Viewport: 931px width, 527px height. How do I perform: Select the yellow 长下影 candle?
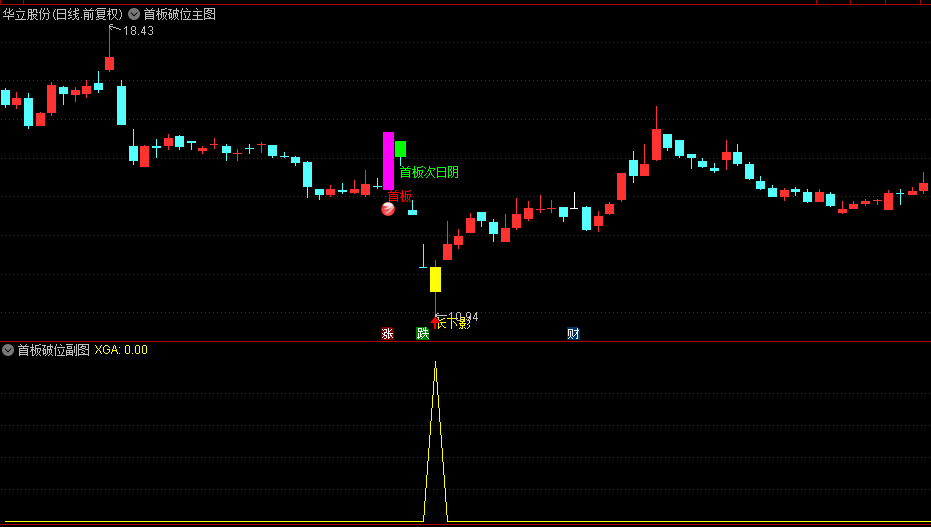435,280
